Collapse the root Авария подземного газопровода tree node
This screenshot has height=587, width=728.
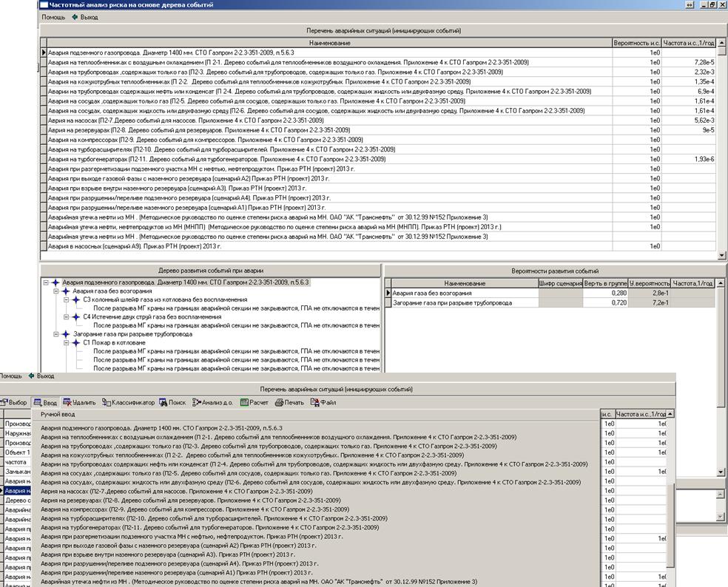(x=46, y=282)
